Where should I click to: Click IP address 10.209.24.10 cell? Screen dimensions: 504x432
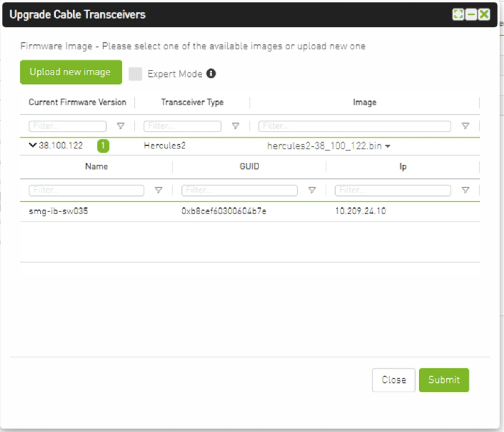pos(361,211)
